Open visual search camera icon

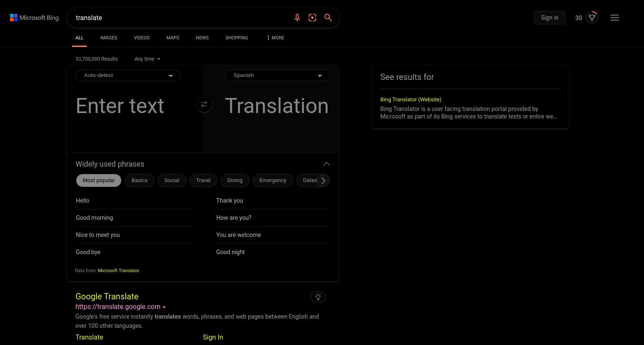pos(312,18)
